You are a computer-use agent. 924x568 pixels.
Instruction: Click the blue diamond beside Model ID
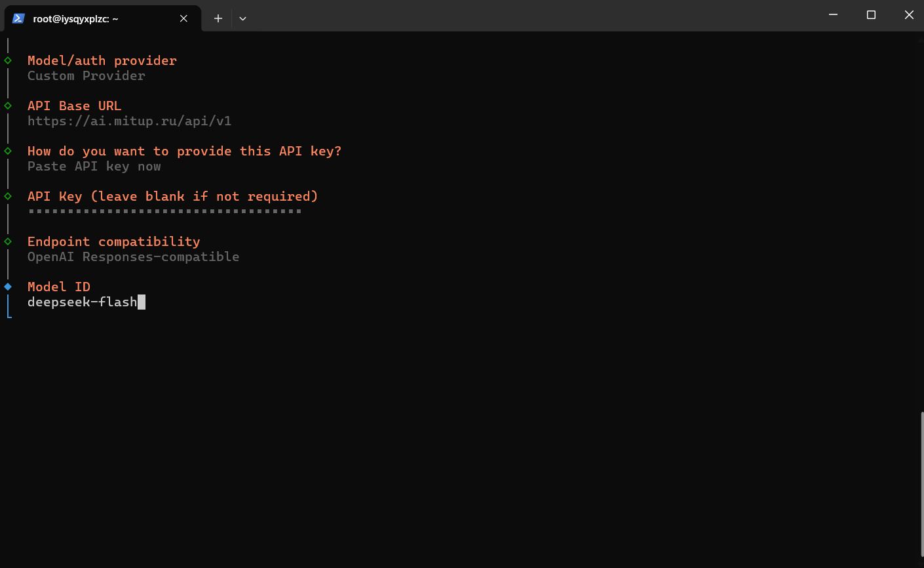coord(8,287)
